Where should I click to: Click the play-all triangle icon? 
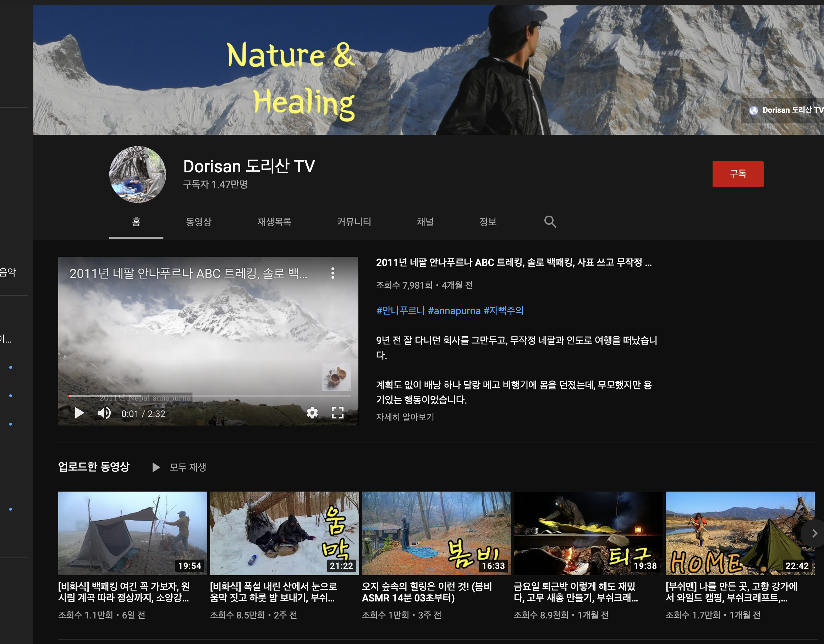click(x=156, y=467)
